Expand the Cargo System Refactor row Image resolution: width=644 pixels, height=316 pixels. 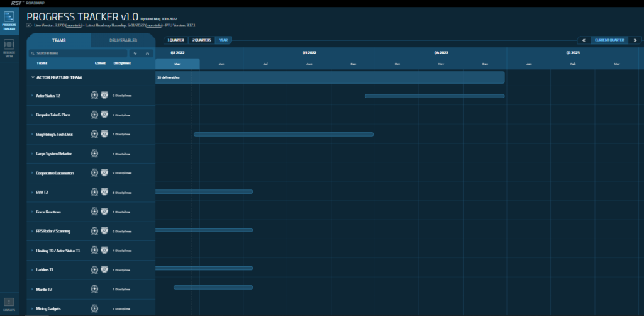point(32,154)
